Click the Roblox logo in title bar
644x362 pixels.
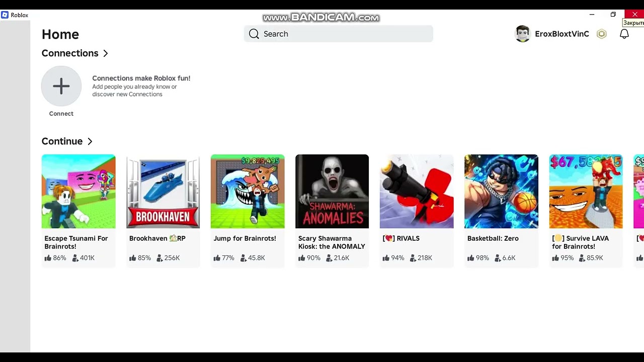click(5, 15)
